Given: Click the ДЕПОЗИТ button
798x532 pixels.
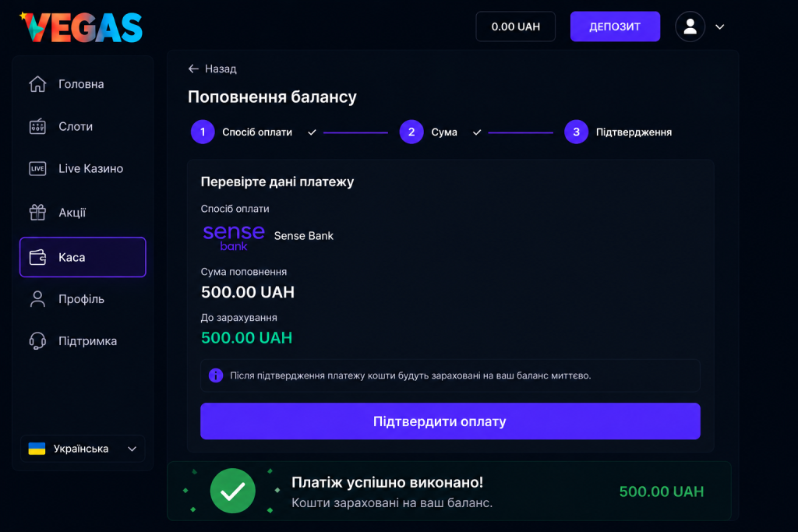Looking at the screenshot, I should [615, 26].
